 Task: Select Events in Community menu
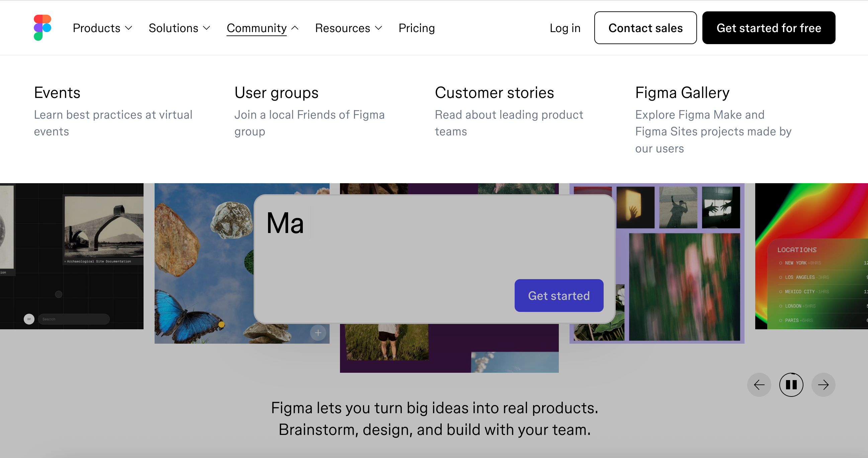(x=57, y=93)
